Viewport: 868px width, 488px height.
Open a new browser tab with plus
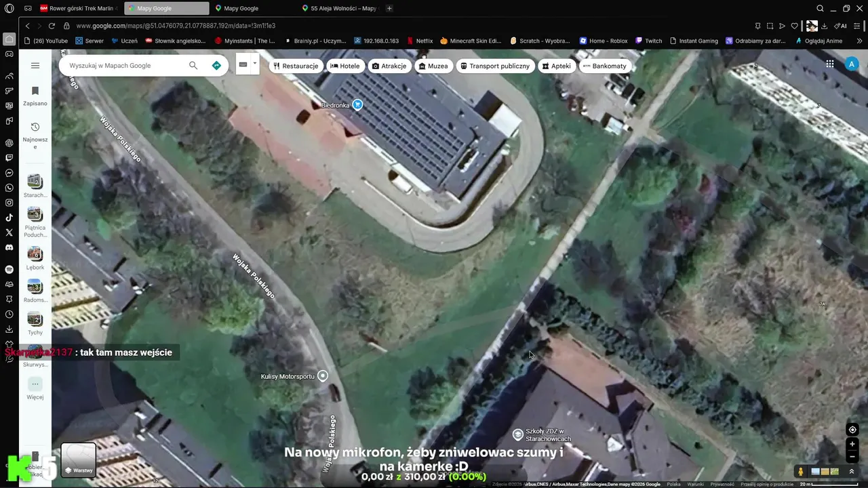pyautogui.click(x=389, y=8)
